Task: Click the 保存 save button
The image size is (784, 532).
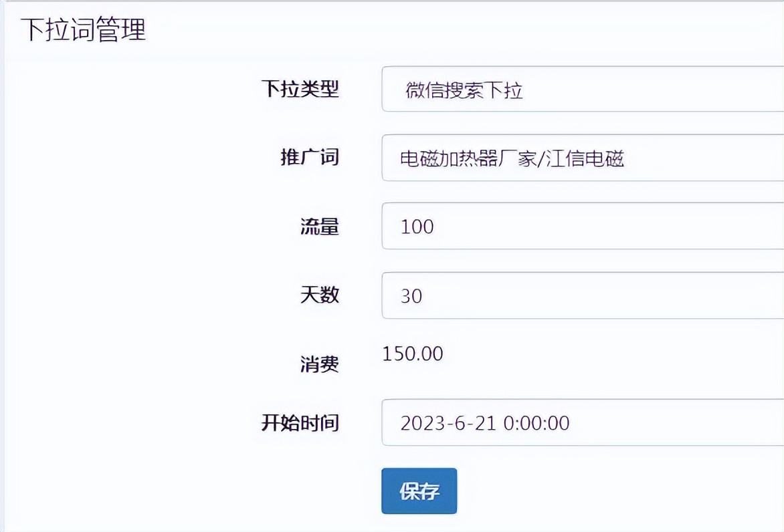Action: pos(419,491)
